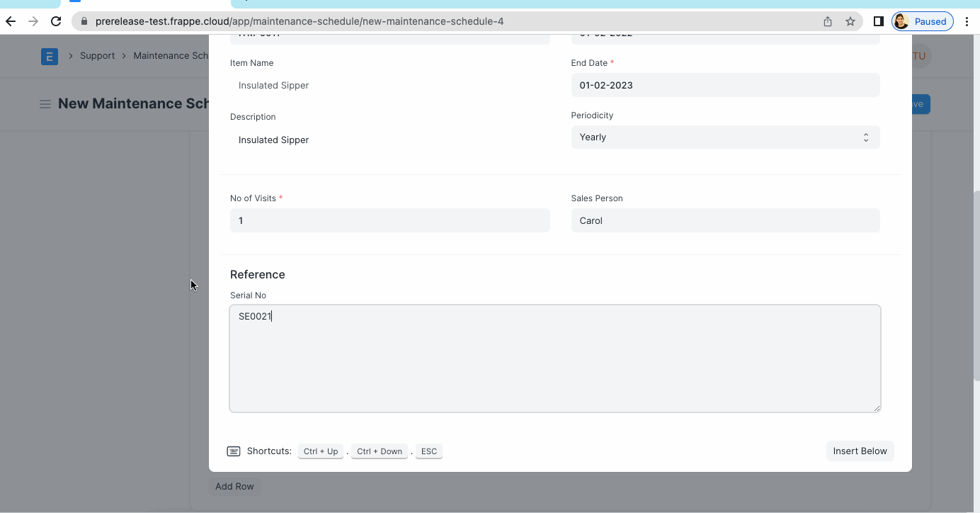This screenshot has height=513, width=980.
Task: Click the End Date field 01-02-2023
Action: (x=725, y=85)
